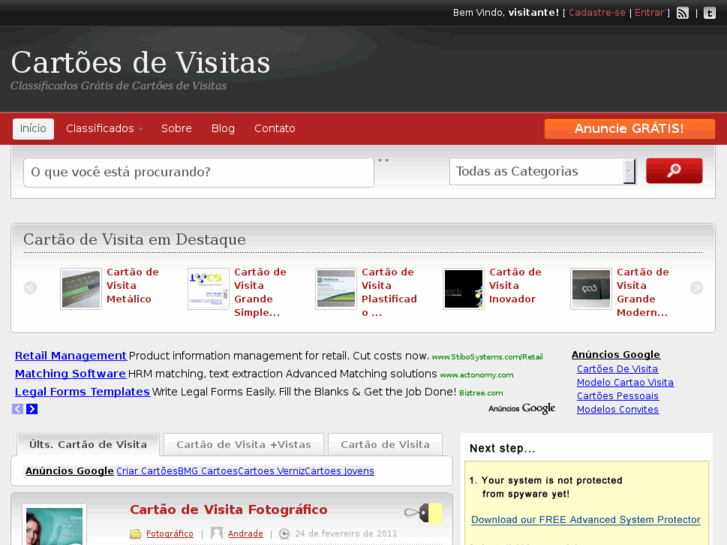Click the Cartões De Visita ad link
This screenshot has width=727, height=545.
click(x=617, y=369)
